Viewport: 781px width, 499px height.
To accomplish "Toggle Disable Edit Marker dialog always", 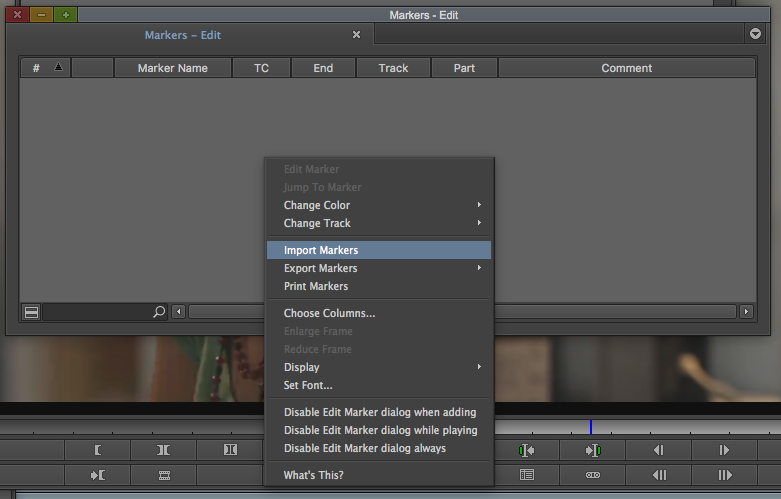I will click(x=364, y=448).
